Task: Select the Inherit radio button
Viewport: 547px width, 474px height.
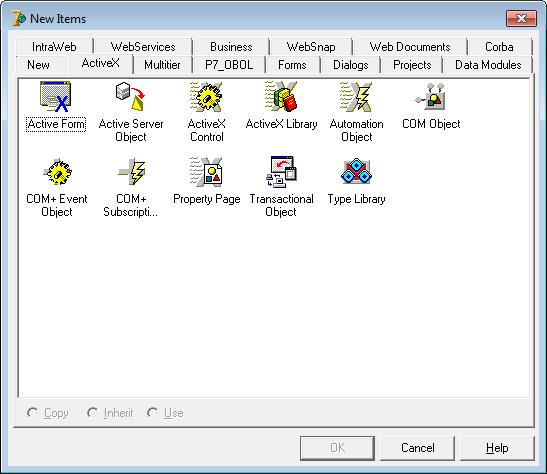Action: tap(92, 413)
